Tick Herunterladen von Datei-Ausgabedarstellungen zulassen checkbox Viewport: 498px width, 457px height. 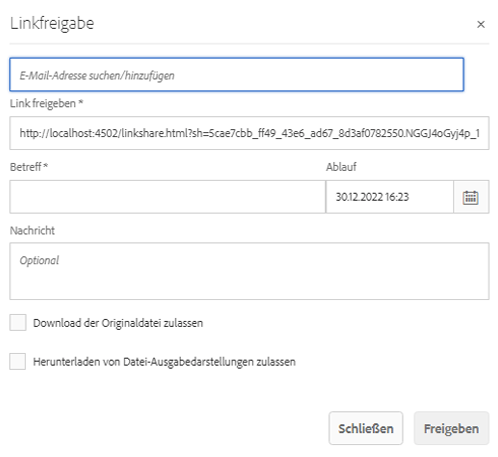pyautogui.click(x=18, y=362)
